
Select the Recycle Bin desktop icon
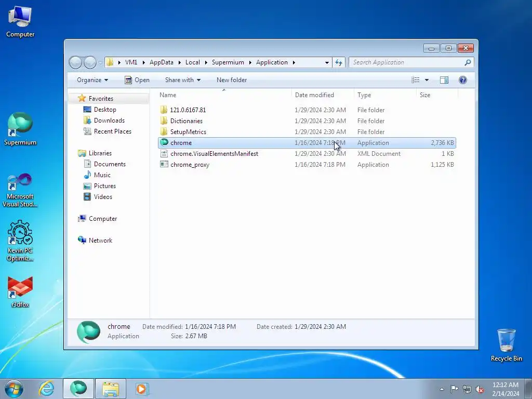click(x=506, y=345)
